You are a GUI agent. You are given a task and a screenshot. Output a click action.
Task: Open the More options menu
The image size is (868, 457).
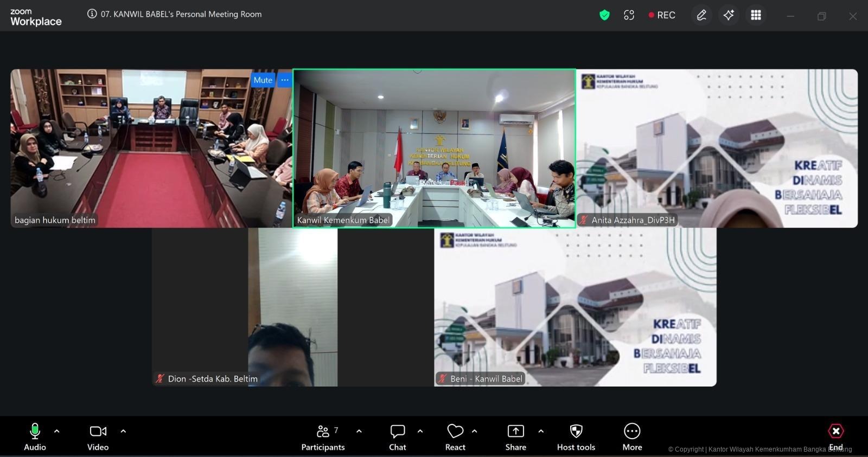click(x=633, y=437)
